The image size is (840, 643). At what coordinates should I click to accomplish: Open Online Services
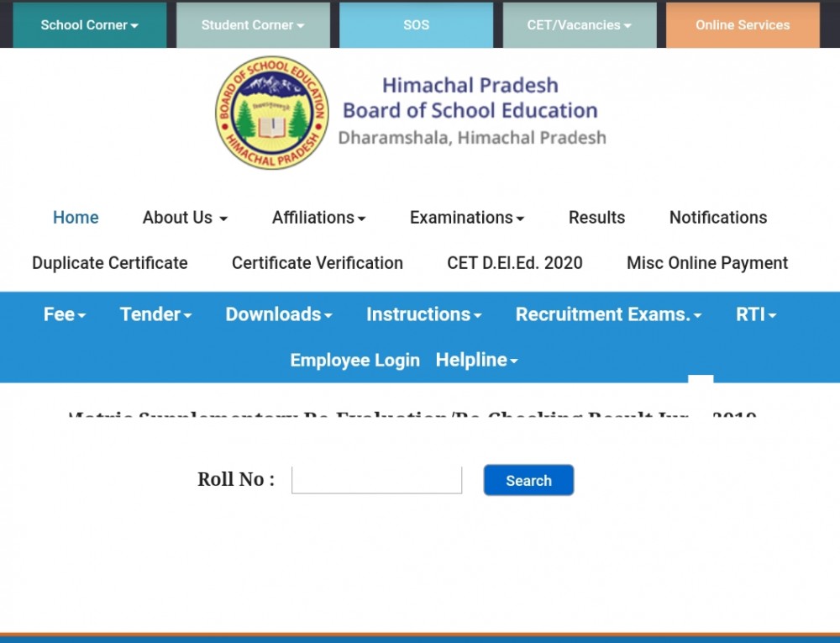tap(742, 25)
